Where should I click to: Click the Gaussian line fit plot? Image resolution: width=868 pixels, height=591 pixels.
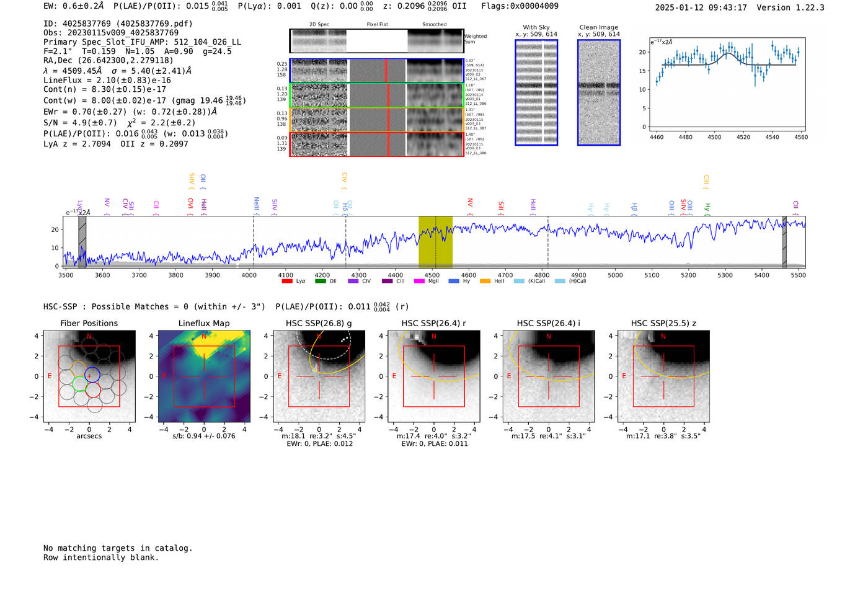click(728, 84)
